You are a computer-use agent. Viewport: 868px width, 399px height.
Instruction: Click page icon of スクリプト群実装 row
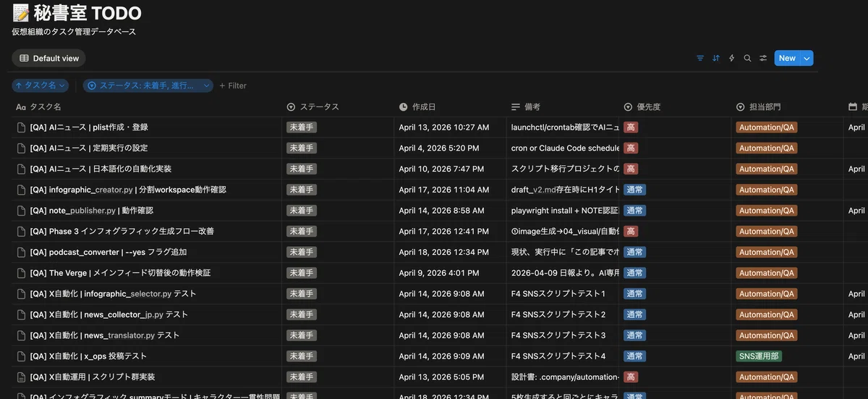pyautogui.click(x=21, y=377)
